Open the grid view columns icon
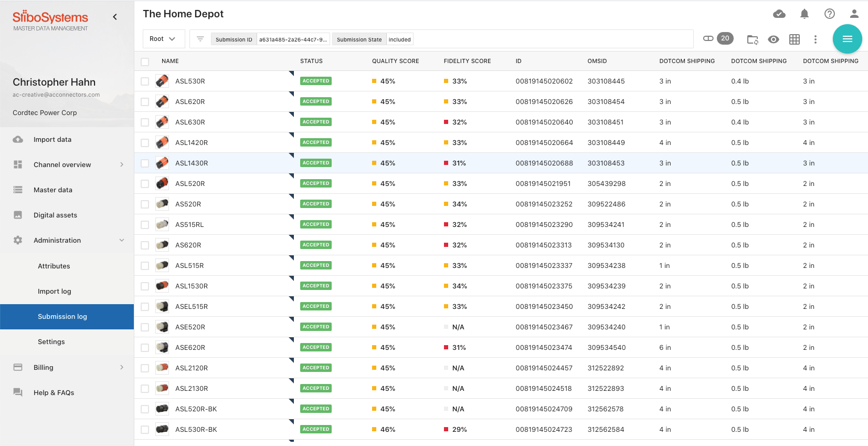Image resolution: width=868 pixels, height=446 pixels. pyautogui.click(x=794, y=39)
